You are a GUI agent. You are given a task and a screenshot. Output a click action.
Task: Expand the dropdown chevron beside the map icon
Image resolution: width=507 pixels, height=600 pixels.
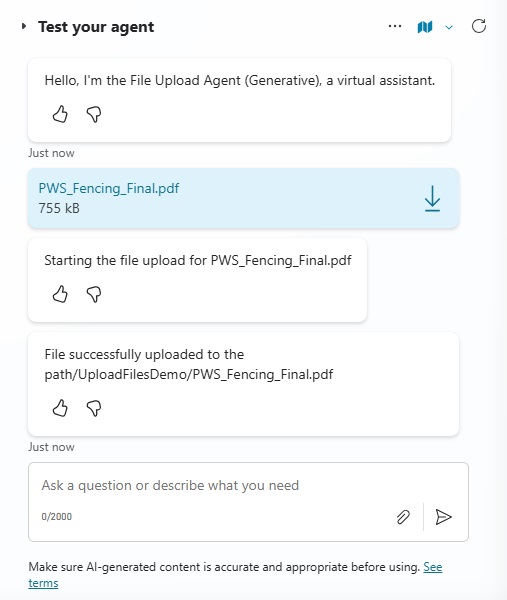pos(449,27)
